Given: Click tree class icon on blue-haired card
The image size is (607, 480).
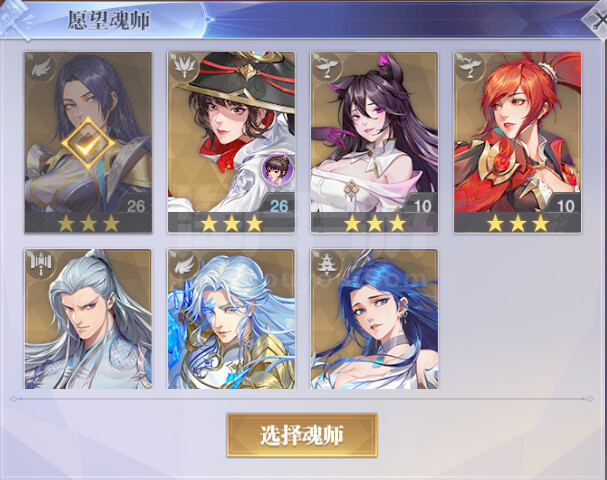Looking at the screenshot, I should [327, 265].
